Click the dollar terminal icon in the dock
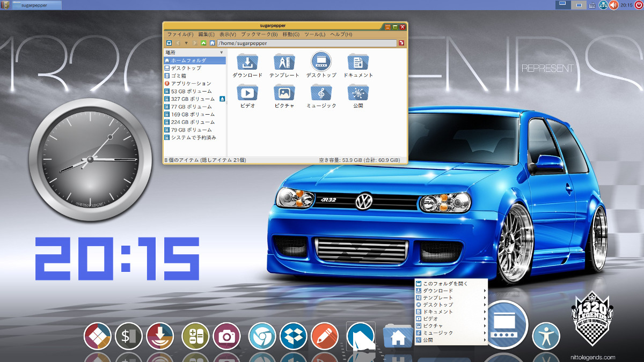 (x=129, y=336)
